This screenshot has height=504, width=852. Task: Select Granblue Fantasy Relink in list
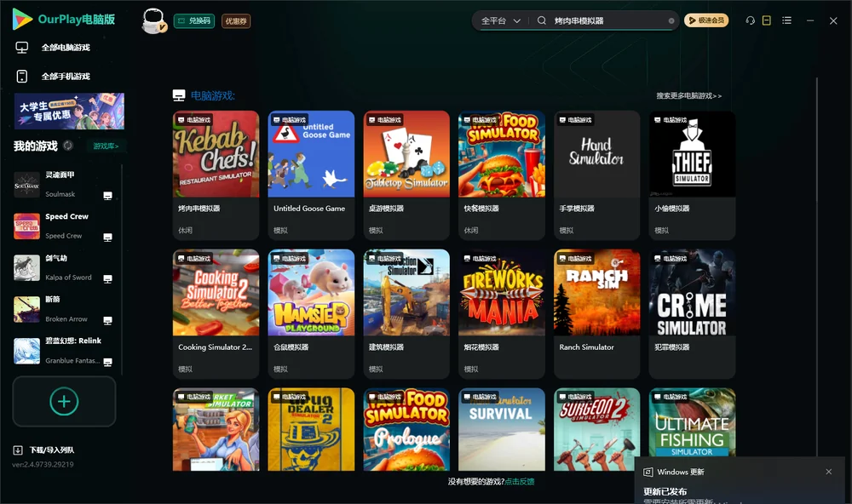[63, 351]
